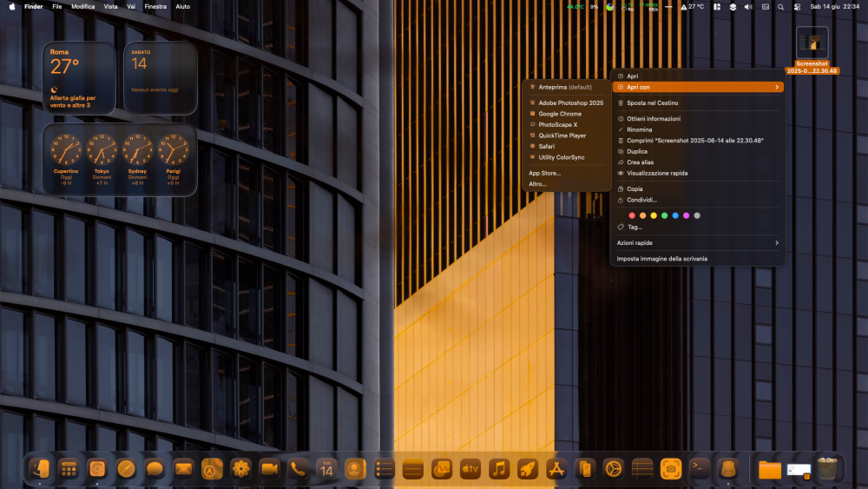Viewport: 868px width, 489px height.
Task: Open Control Center in menu bar
Action: click(797, 7)
